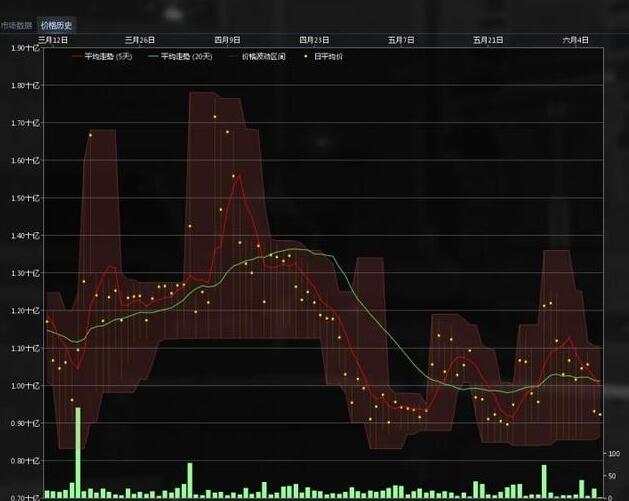Click the green 平均走势 (20天) legend line
Image resolution: width=629 pixels, height=501 pixels.
[153, 57]
